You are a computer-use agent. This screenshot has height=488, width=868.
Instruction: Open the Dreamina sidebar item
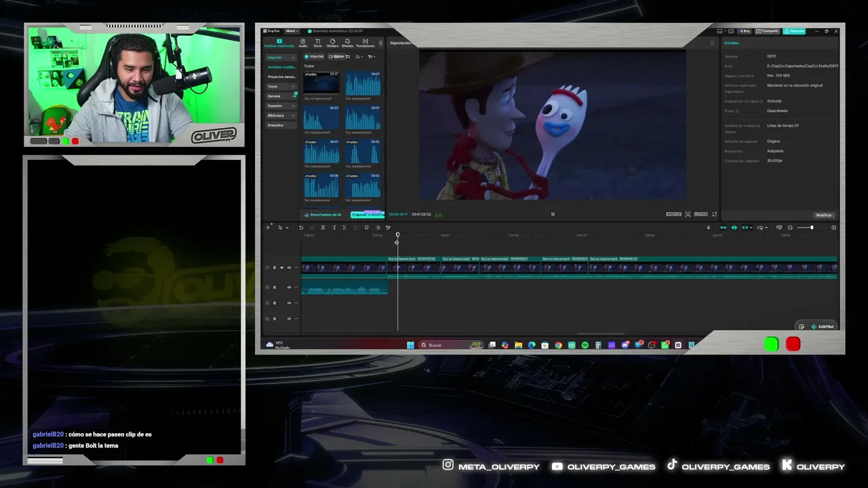(x=281, y=125)
